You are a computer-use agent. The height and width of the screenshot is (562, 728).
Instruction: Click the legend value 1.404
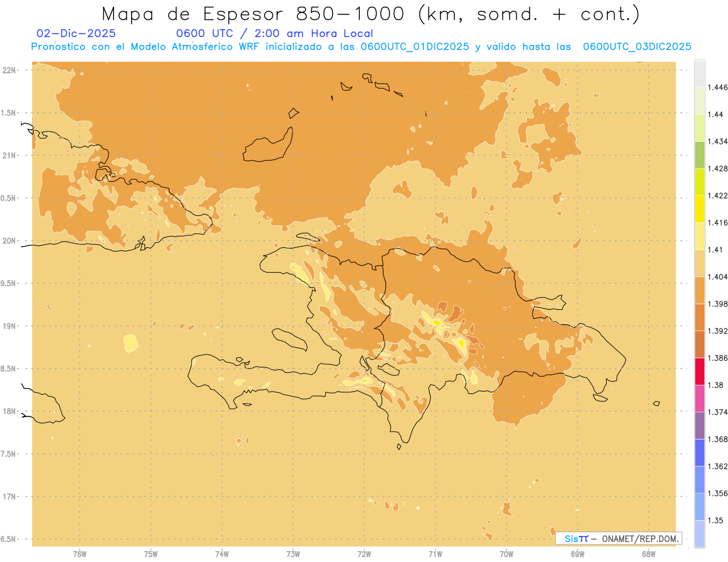(x=717, y=276)
